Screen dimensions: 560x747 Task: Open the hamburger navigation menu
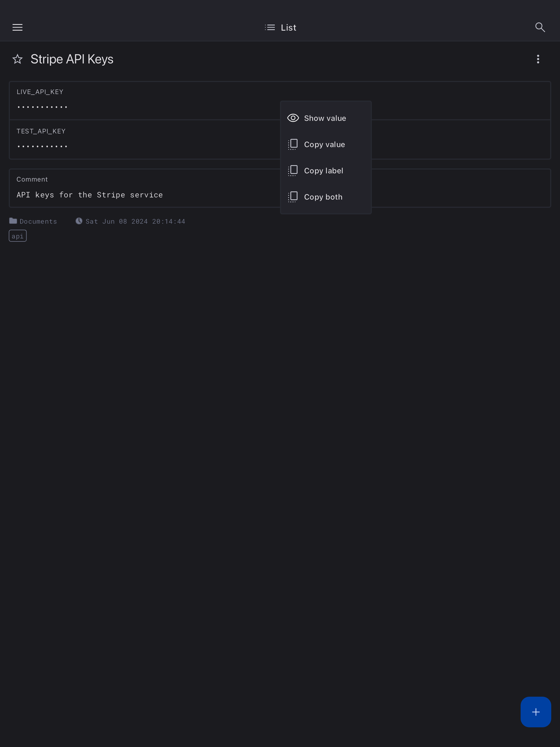[17, 27]
